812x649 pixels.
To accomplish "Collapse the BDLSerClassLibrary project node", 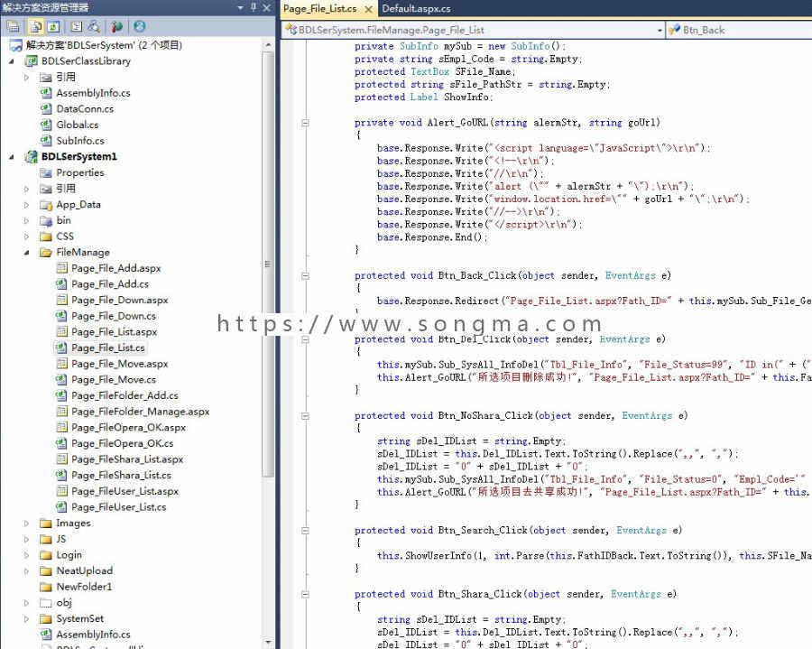I will (x=12, y=61).
